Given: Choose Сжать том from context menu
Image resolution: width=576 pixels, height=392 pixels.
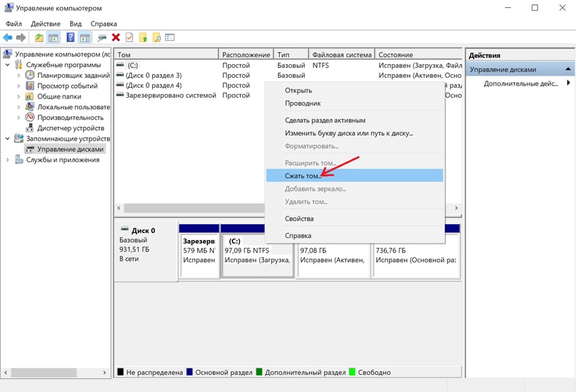Looking at the screenshot, I should coord(303,176).
